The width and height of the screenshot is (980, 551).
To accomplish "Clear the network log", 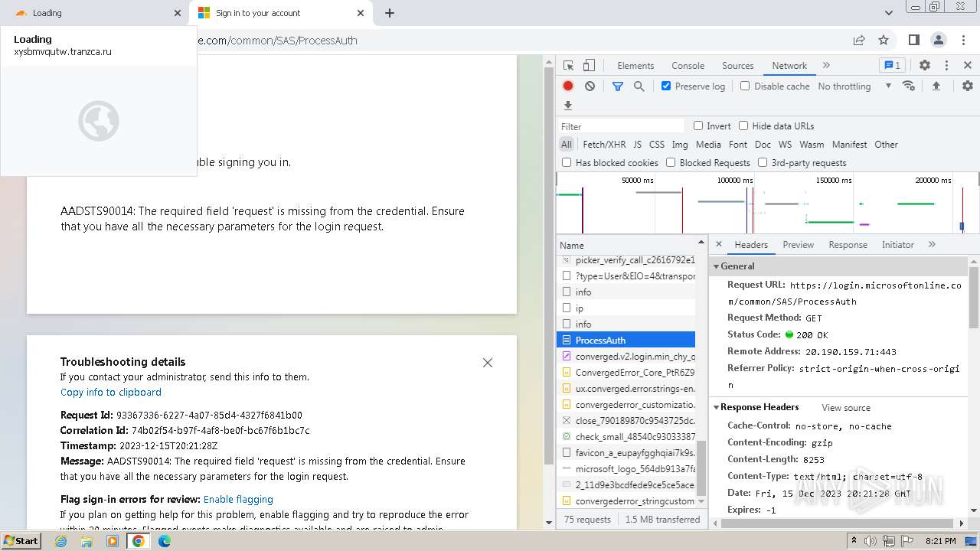I will 590,86.
